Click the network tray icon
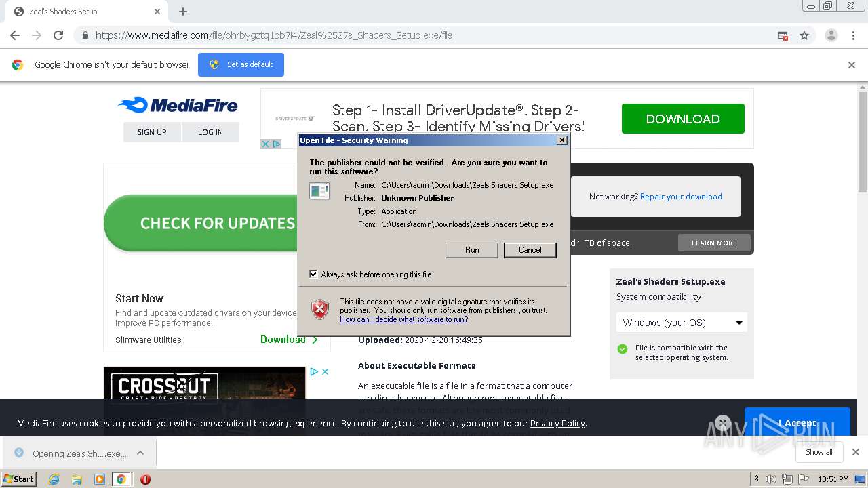The image size is (868, 488). pyautogui.click(x=787, y=479)
